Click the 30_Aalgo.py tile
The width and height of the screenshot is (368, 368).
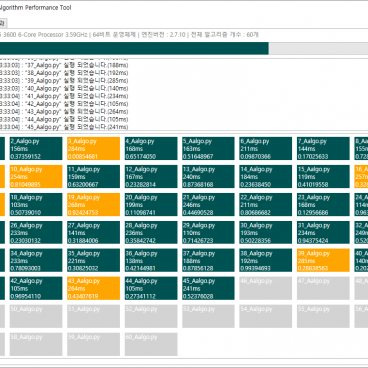(266, 233)
